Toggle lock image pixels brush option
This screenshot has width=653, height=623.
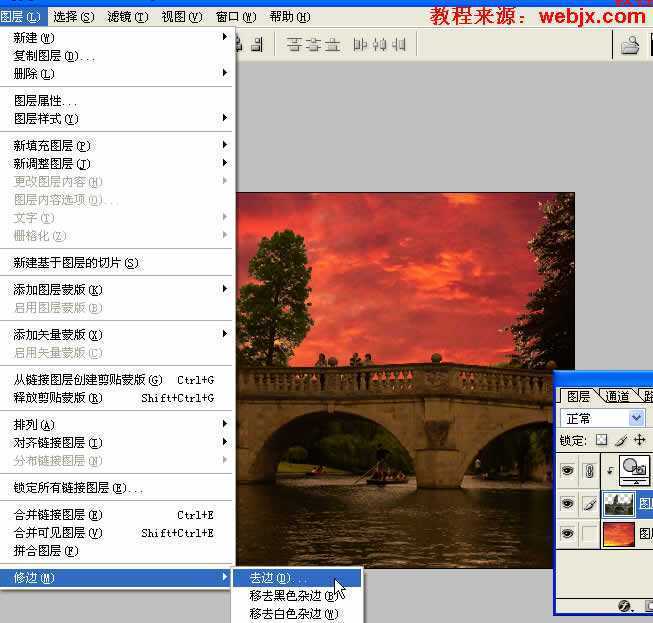(x=621, y=440)
